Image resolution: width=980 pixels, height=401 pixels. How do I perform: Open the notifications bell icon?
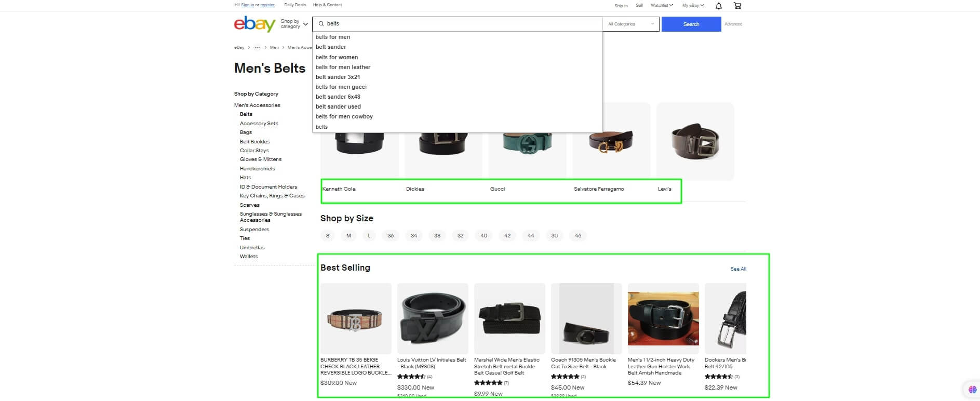click(x=719, y=6)
